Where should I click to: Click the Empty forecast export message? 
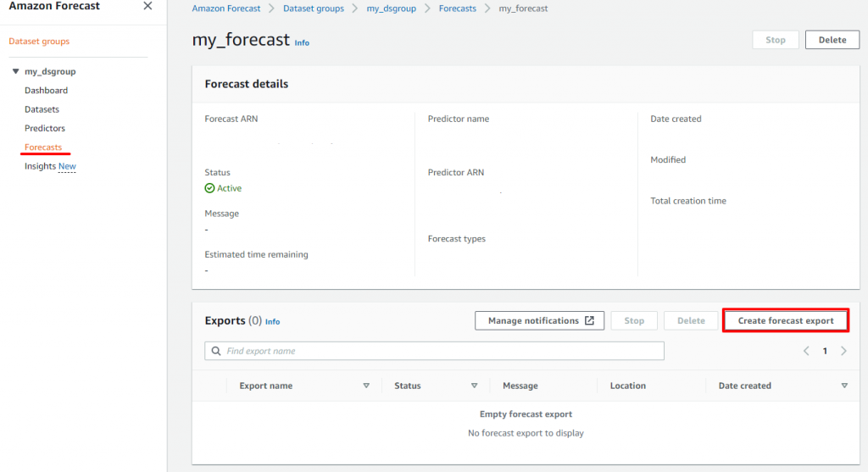(526, 414)
